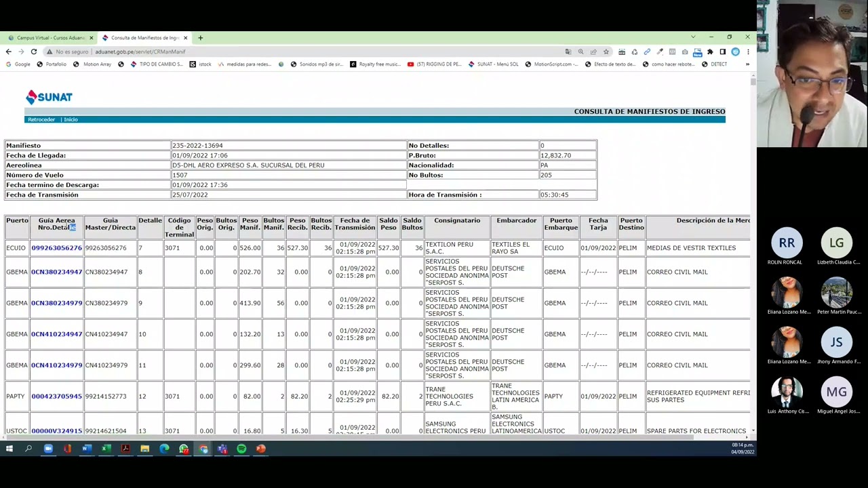
Task: Open the Portafolio bookmark
Action: [x=52, y=64]
